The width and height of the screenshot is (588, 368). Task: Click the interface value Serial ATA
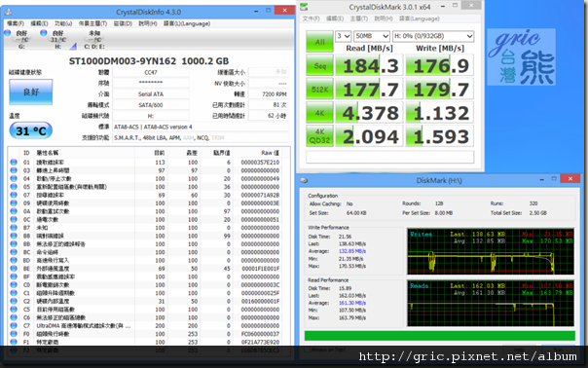[x=151, y=94]
